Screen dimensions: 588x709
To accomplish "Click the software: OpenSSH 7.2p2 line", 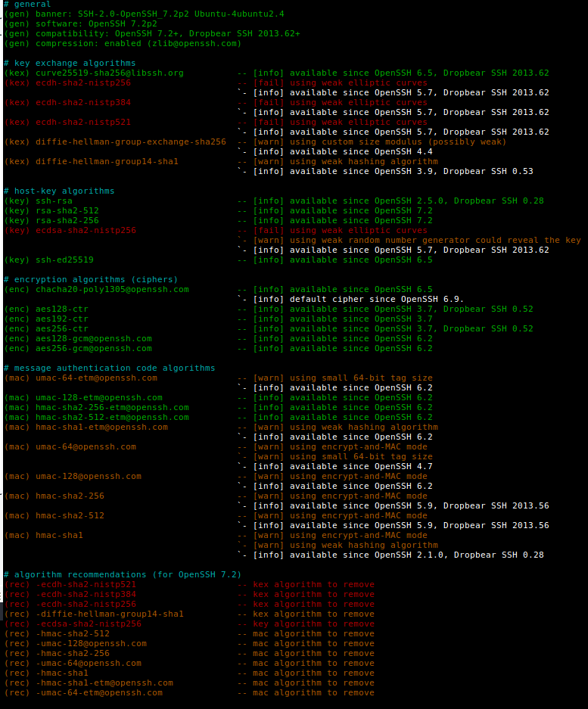I will [81, 24].
